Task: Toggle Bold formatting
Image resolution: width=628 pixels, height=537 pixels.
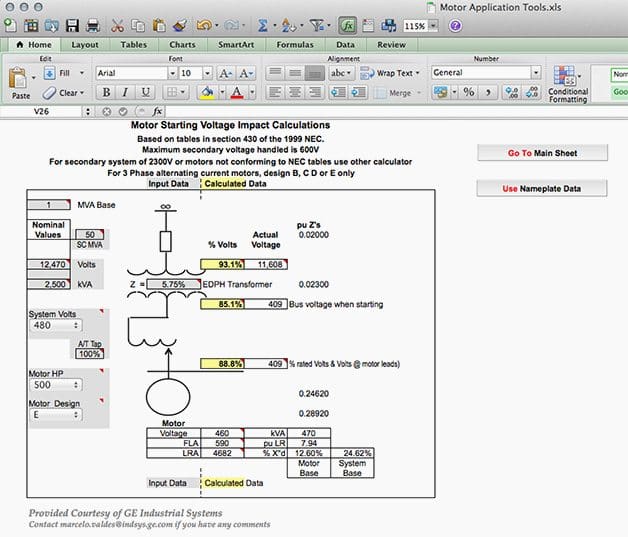Action: click(x=105, y=92)
